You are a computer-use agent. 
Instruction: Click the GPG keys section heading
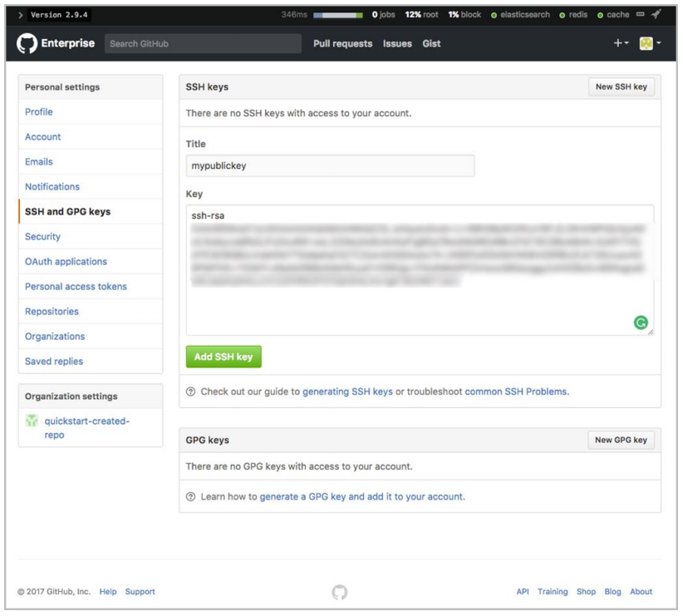tap(208, 440)
